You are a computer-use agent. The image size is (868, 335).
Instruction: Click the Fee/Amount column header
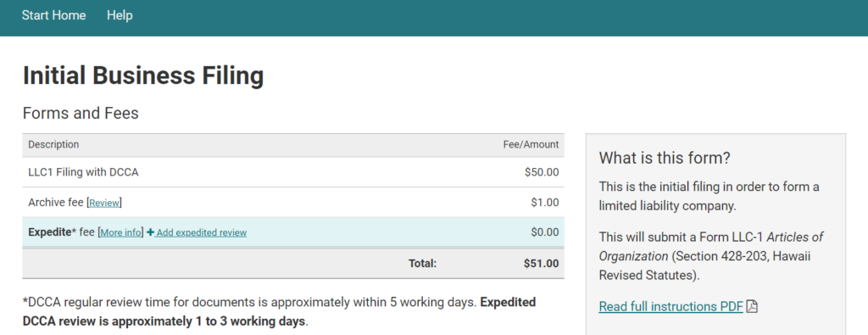(x=531, y=144)
